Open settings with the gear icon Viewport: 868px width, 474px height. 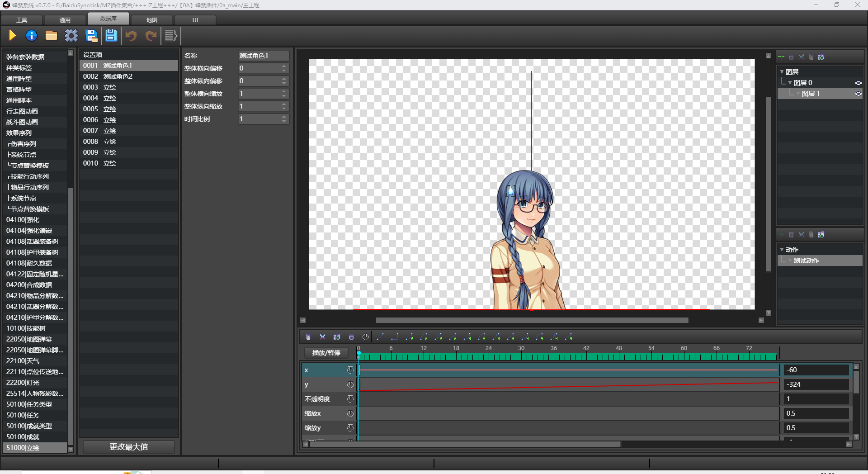(71, 36)
